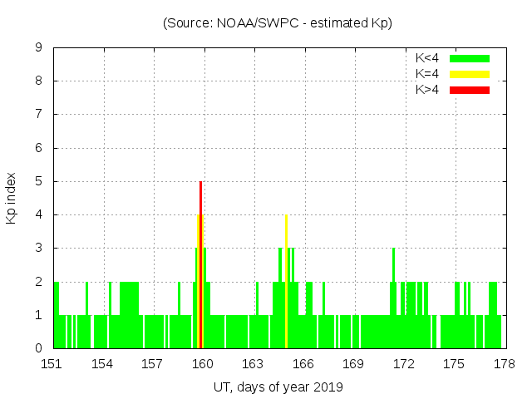Click the y-axis tick label 5
This screenshot has height=399, width=532.
[38, 181]
